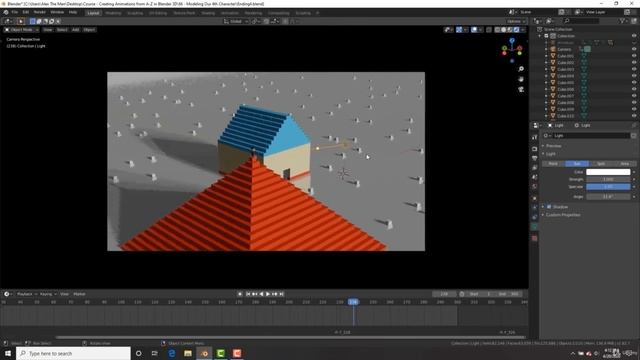Set light type to Point
This screenshot has height=360, width=640.
click(x=553, y=163)
